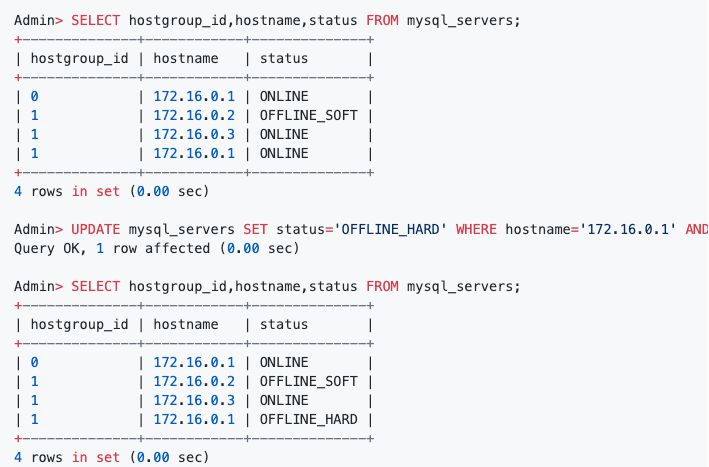The image size is (709, 467).
Task: Click 172.16.0.1 in hostgroup 0 row, second table
Action: pyautogui.click(x=194, y=362)
